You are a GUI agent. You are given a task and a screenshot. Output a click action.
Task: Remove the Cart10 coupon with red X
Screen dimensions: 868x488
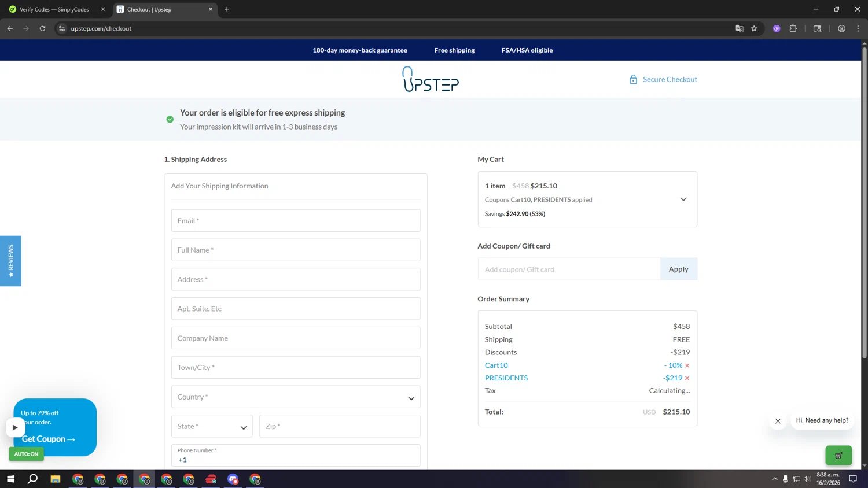tap(687, 365)
